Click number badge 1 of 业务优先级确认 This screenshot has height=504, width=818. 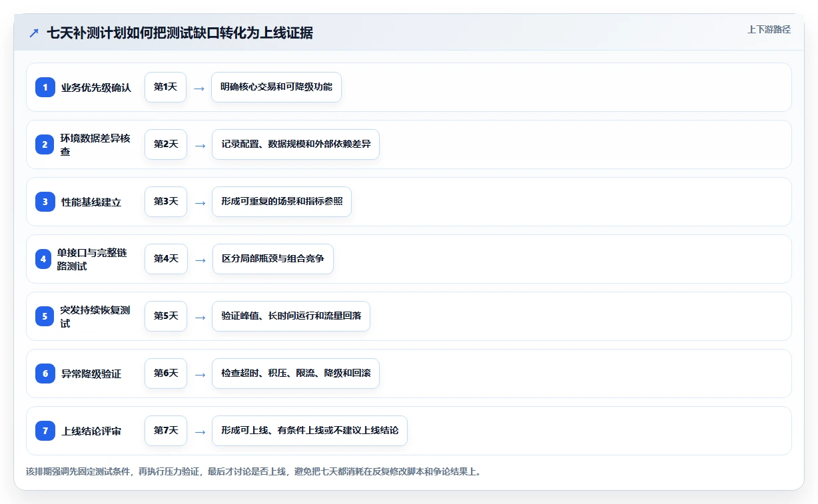[45, 87]
